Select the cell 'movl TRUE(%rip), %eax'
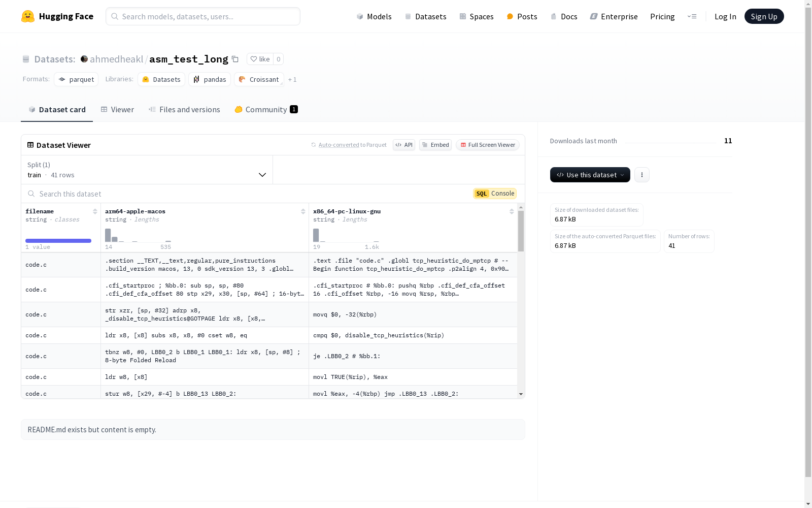Screen dimensions: 812x508 [413, 377]
